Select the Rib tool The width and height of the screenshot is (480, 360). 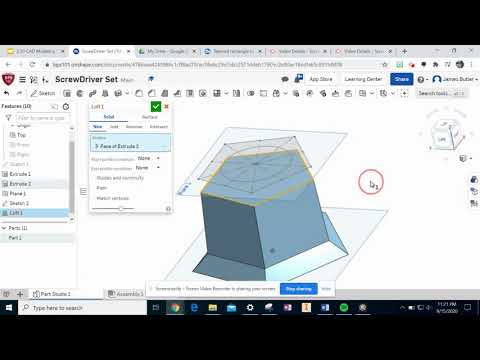coord(177,93)
